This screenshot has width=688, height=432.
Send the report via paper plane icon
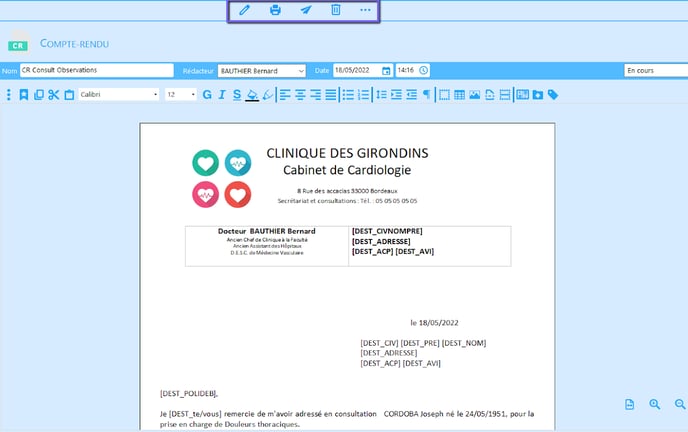[x=305, y=10]
